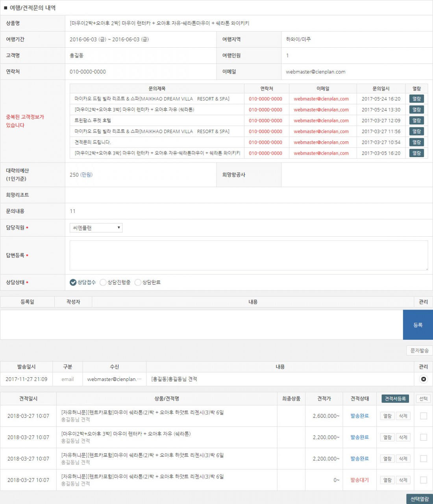Click the red 중복된 고객정보가 있습니다 notice
The width and height of the screenshot is (433, 504).
pyautogui.click(x=25, y=121)
